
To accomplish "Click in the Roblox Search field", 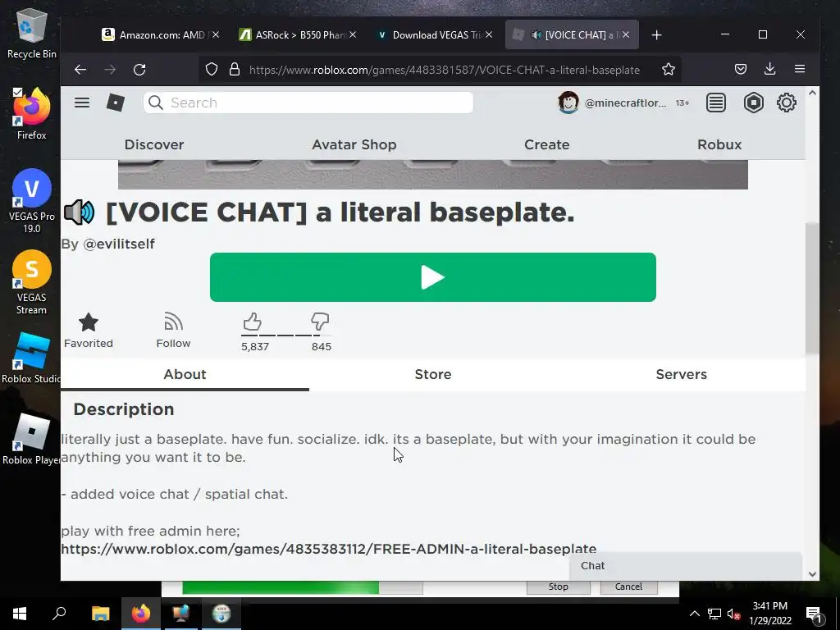I will (308, 103).
